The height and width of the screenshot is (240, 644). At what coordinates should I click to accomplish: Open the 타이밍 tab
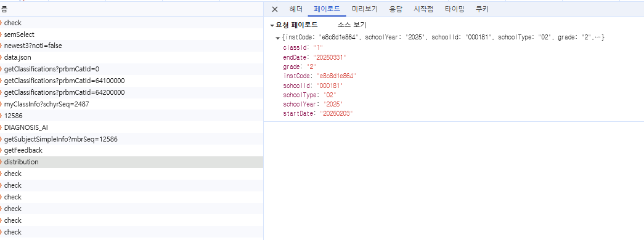tap(455, 9)
